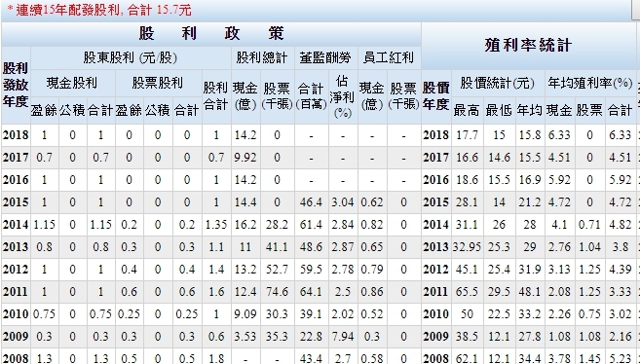The image size is (640, 364).
Task: Select highest price '31.1' for 2014
Action: click(467, 225)
